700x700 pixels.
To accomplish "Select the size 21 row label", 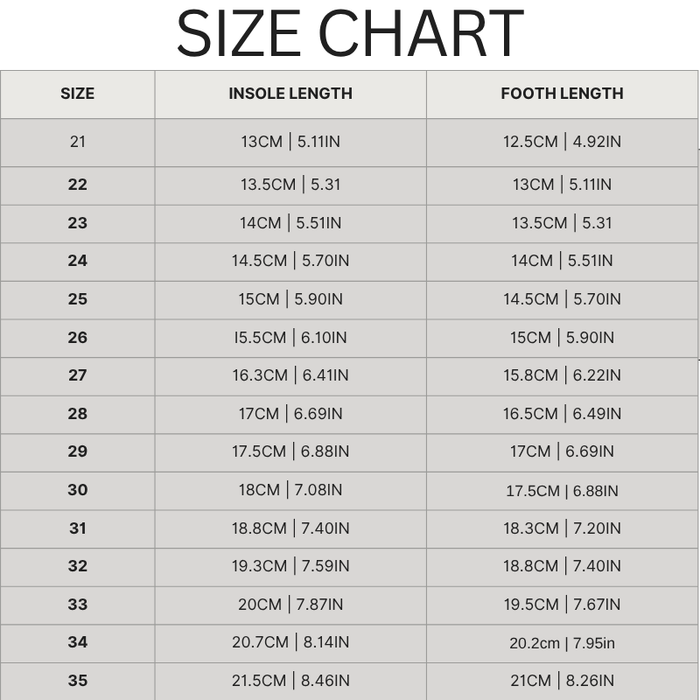I will pos(77,142).
